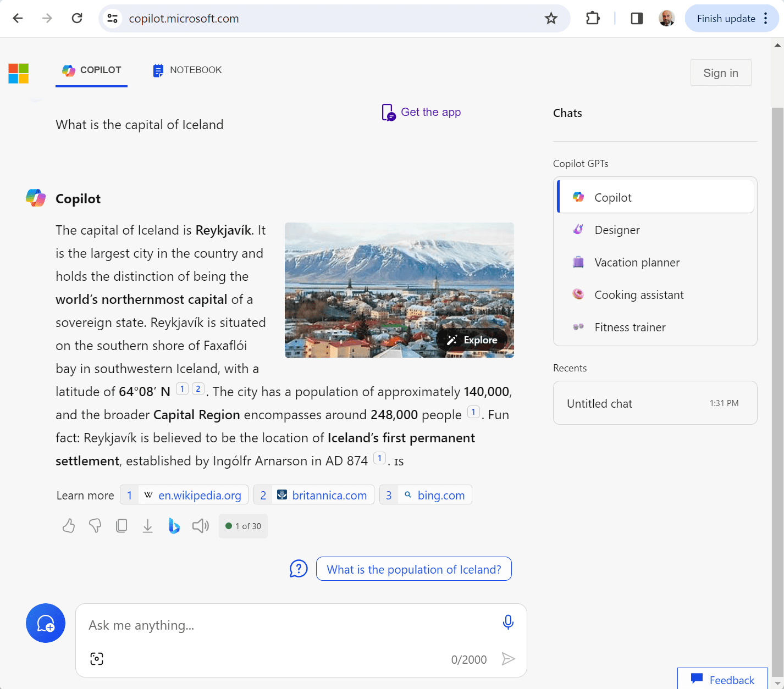Click the 0/2000 character counter
Screen dimensions: 784x689
tap(469, 659)
